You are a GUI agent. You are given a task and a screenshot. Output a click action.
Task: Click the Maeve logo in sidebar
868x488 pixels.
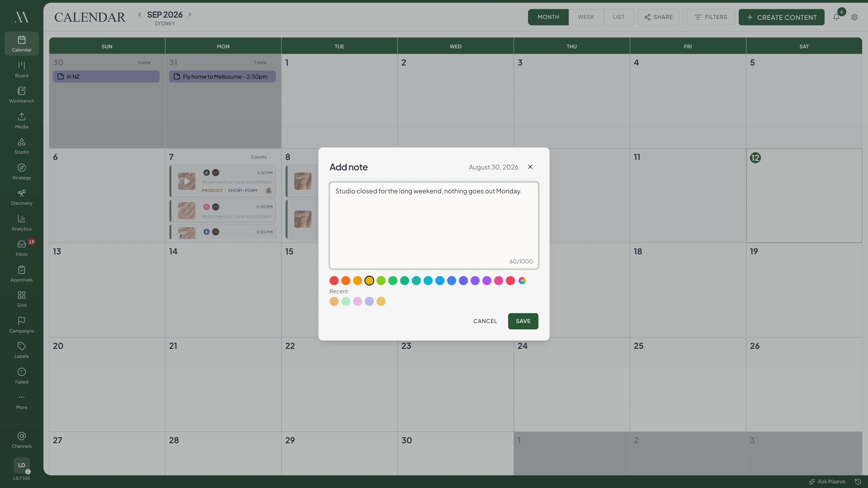[x=21, y=17]
